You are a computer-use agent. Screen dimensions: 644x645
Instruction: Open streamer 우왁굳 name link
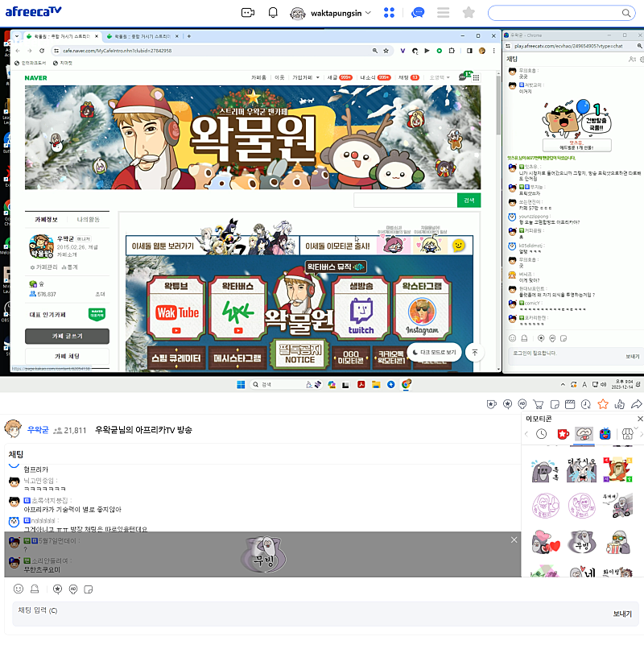click(x=38, y=430)
